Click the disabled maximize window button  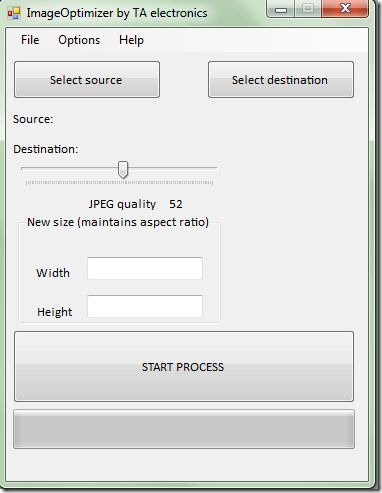point(308,9)
